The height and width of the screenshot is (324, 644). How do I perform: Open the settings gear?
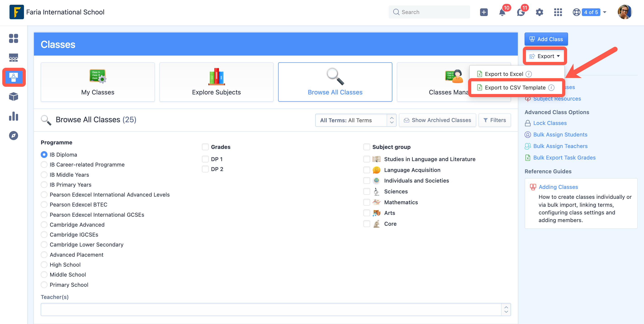[540, 12]
